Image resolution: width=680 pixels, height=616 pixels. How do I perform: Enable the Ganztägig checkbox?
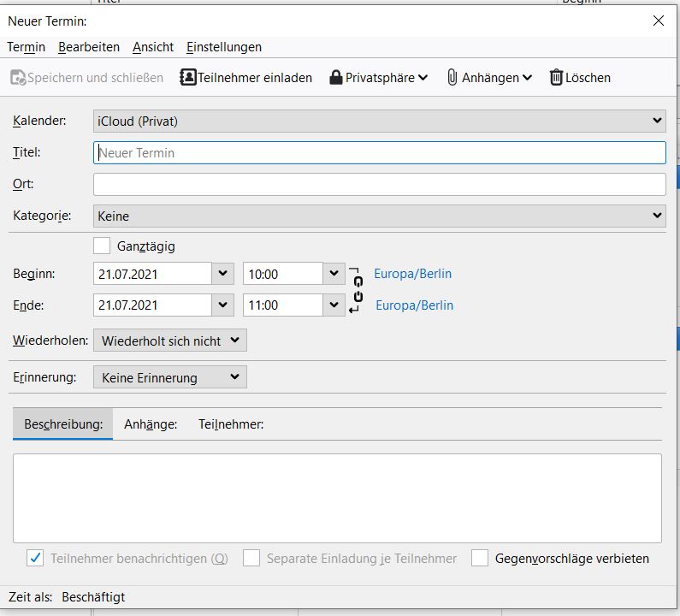click(102, 246)
